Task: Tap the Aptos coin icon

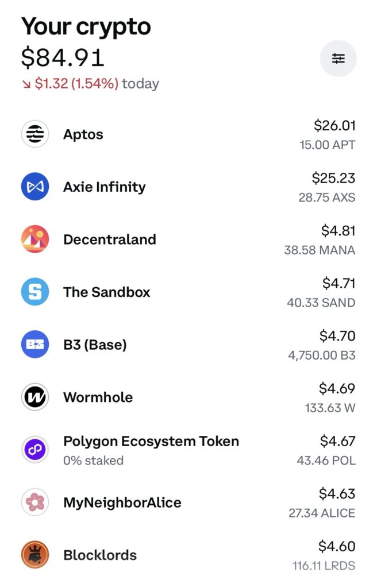Action: [x=35, y=134]
